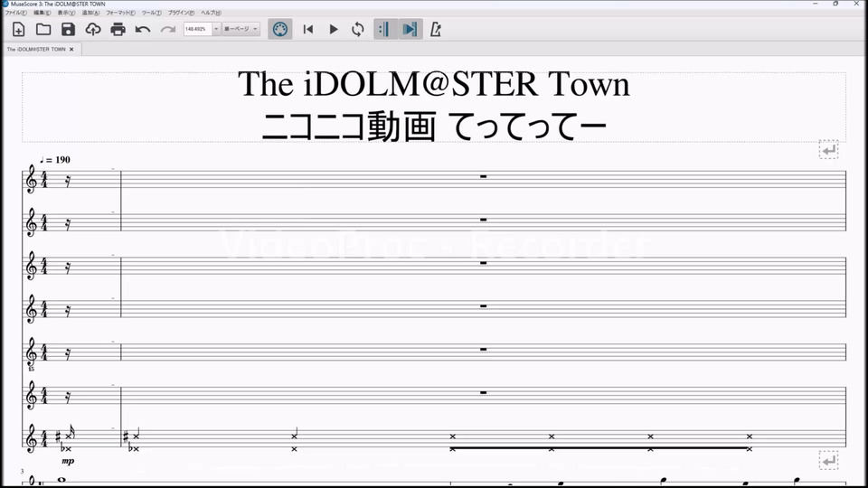Select the 4/4 time signature of the top staff

(44, 180)
